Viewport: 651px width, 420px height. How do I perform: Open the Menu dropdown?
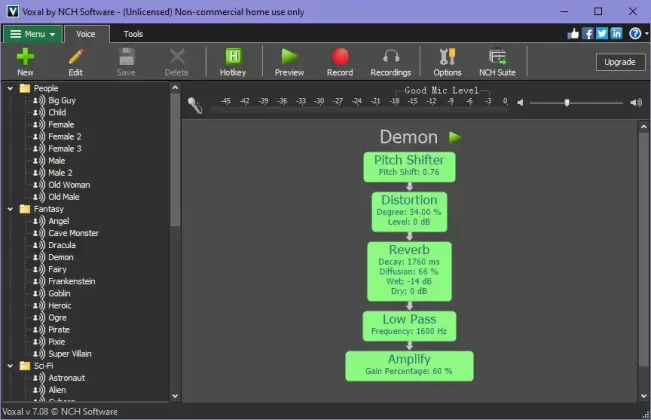coord(33,34)
